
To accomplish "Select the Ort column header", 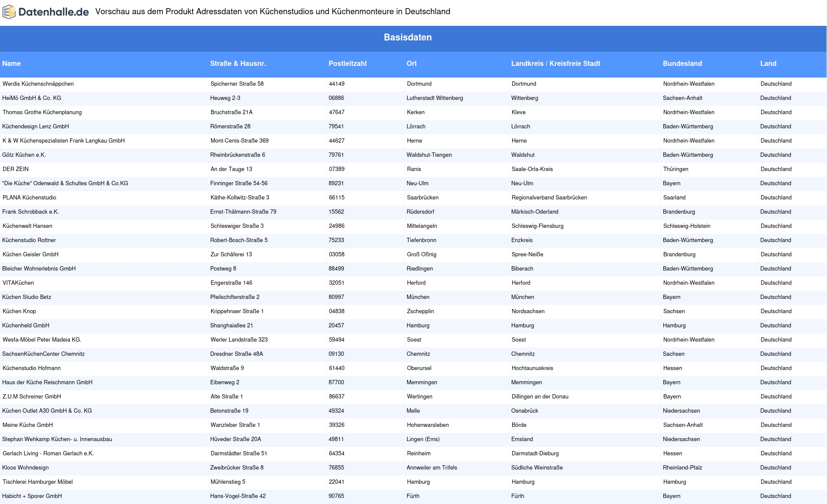I will pos(411,64).
